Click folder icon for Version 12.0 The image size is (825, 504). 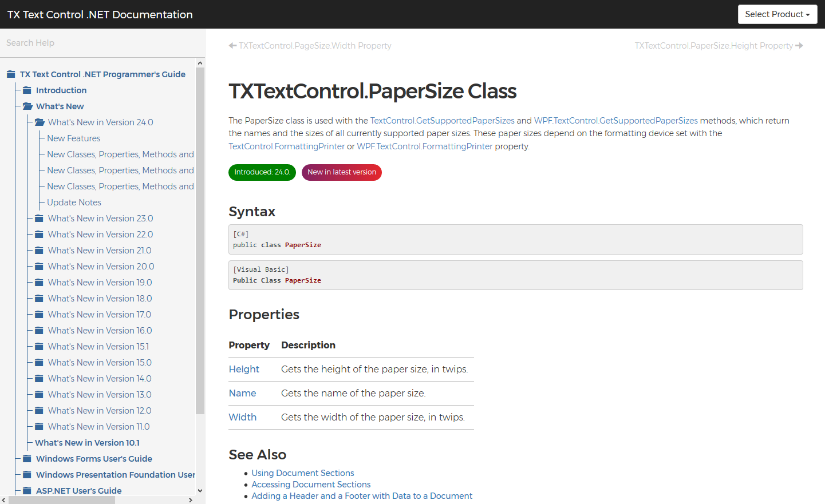click(x=39, y=411)
